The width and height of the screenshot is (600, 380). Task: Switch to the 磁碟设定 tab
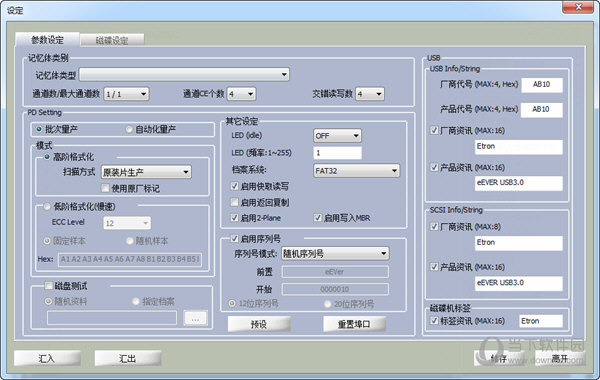coord(112,40)
